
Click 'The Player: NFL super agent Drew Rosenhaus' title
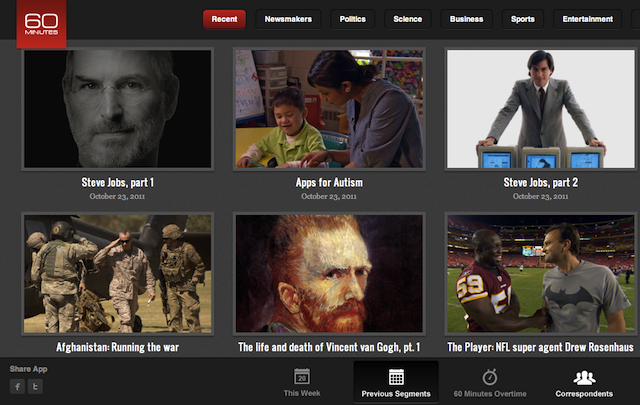coord(540,347)
